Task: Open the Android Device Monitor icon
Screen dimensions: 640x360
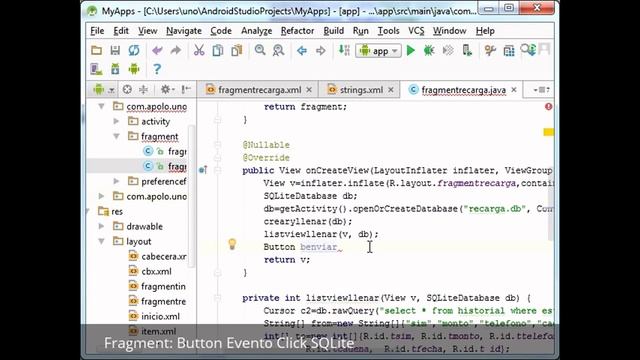Action: (x=134, y=69)
